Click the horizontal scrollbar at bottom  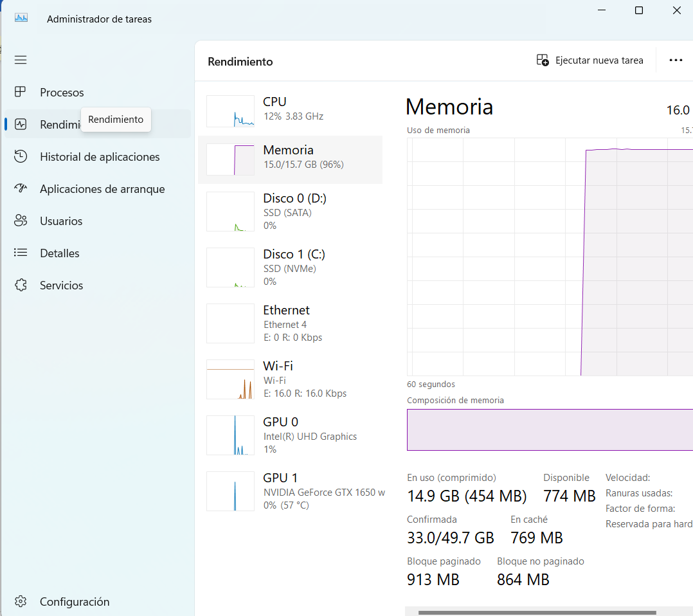click(537, 612)
